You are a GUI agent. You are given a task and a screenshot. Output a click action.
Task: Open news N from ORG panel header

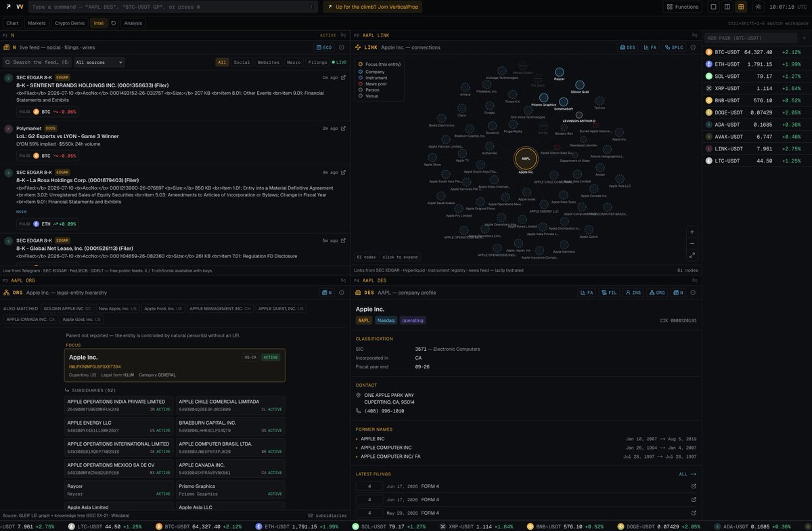328,293
